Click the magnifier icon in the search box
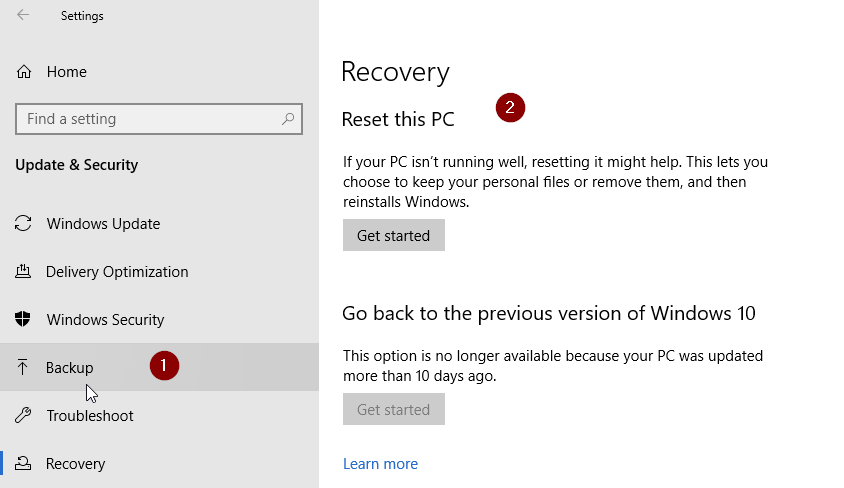 pyautogui.click(x=288, y=119)
